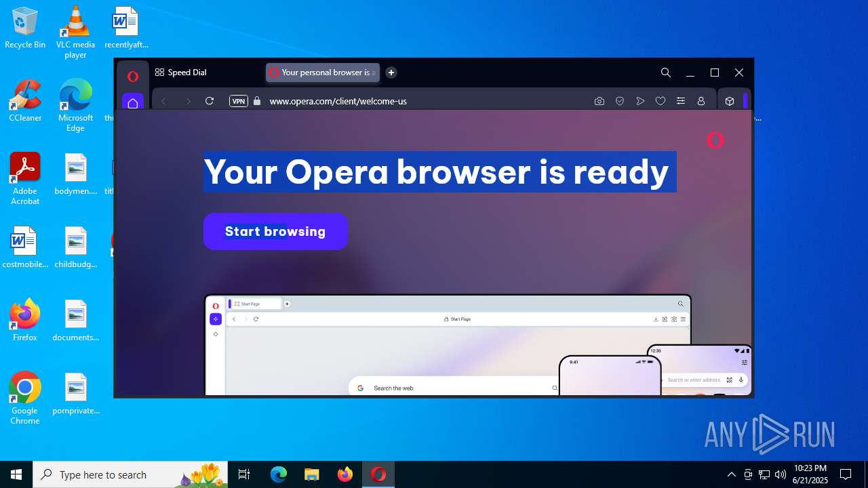The height and width of the screenshot is (488, 868).
Task: Open Edge from the taskbar
Action: (279, 474)
